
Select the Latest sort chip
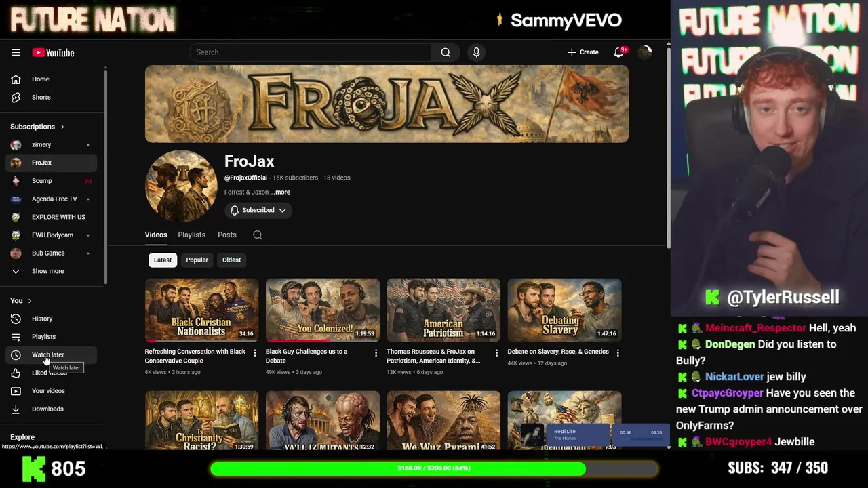(x=163, y=260)
